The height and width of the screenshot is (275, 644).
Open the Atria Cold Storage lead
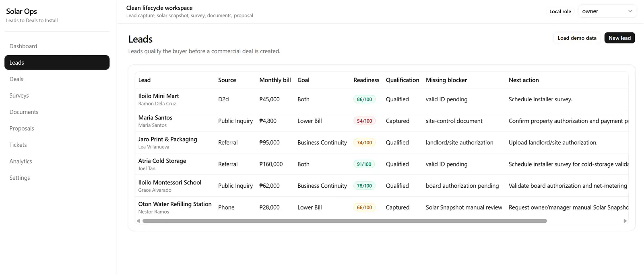pos(162,161)
